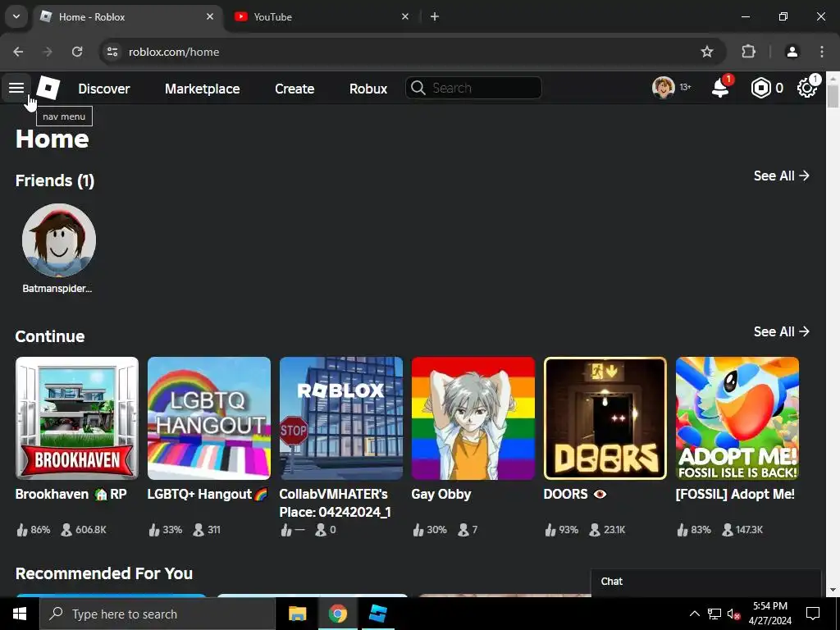This screenshot has width=840, height=630.
Task: Click the Gay Obby title
Action: [x=441, y=494]
